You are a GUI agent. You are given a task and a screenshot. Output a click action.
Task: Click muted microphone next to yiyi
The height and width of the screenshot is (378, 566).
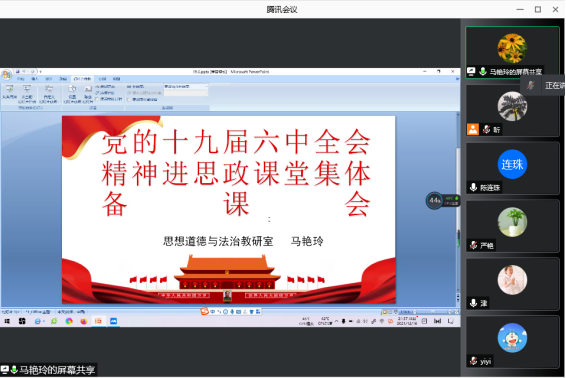pos(473,361)
